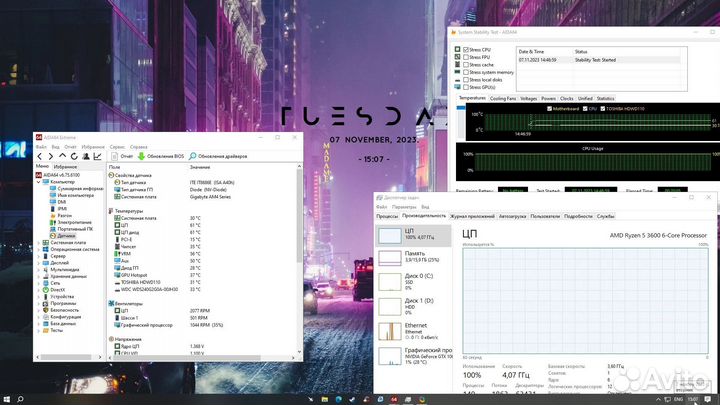720x405 pixels.
Task: Switch to the Clocks tab
Action: click(x=567, y=98)
